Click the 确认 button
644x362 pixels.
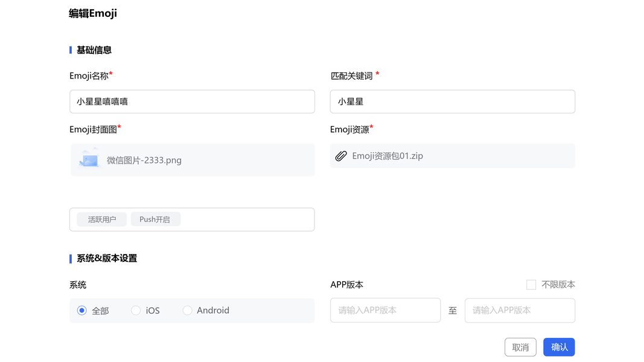(x=559, y=348)
